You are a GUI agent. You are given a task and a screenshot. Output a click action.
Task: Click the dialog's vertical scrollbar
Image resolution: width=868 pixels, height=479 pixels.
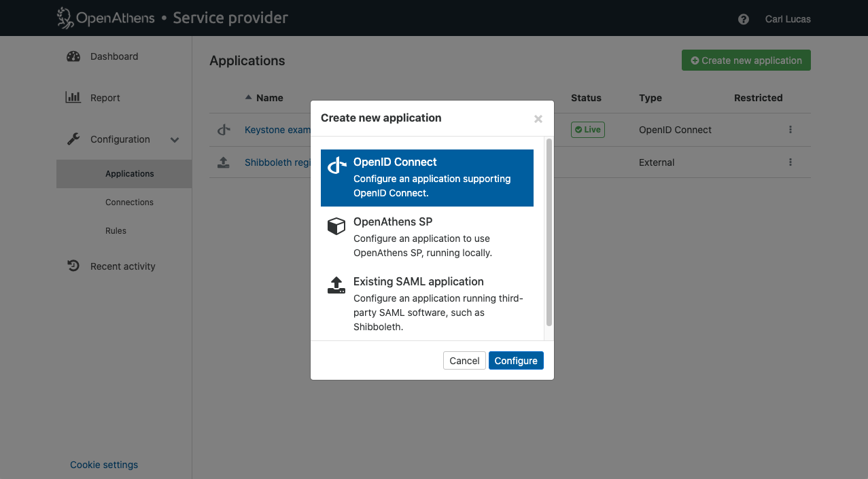coord(549,232)
